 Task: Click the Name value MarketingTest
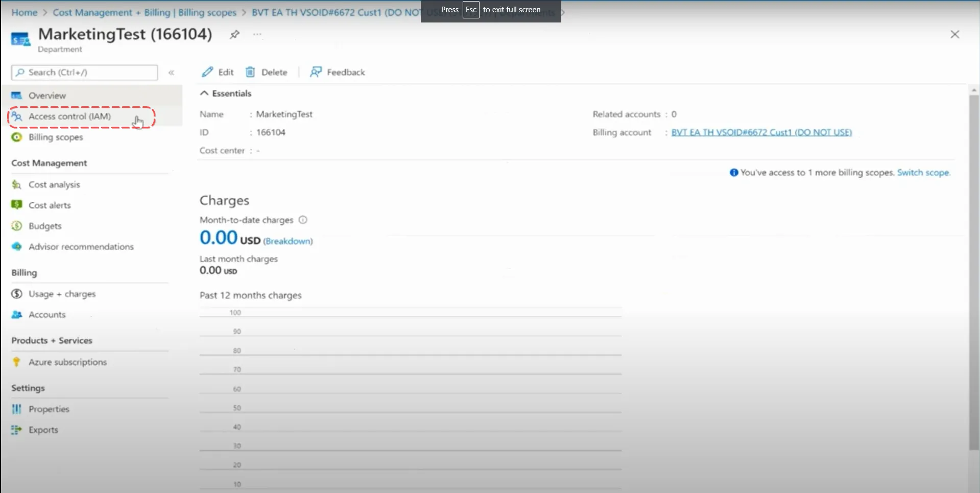(x=284, y=114)
